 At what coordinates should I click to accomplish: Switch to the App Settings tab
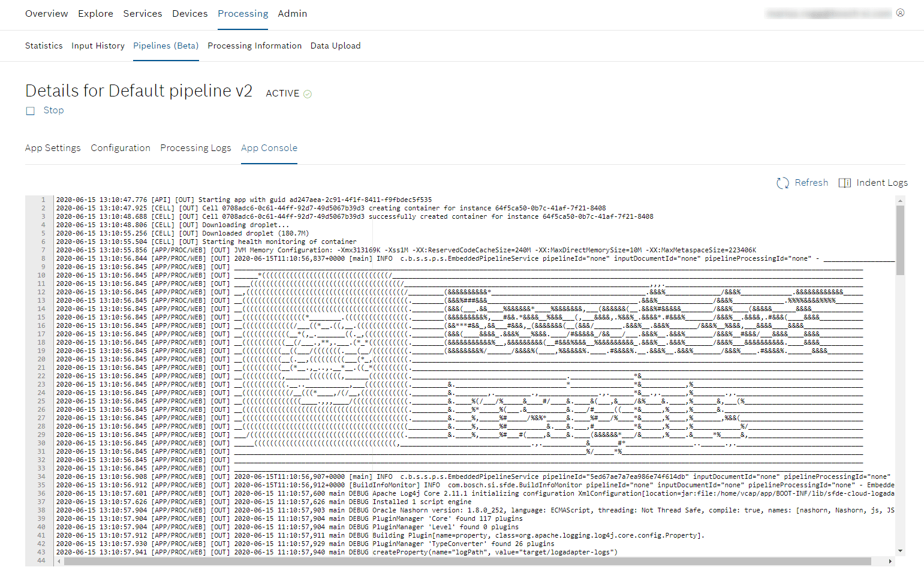click(53, 148)
